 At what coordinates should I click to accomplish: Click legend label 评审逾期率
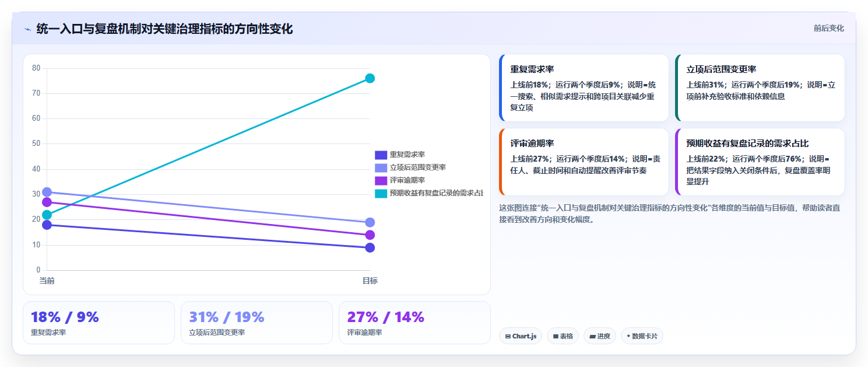pos(407,180)
